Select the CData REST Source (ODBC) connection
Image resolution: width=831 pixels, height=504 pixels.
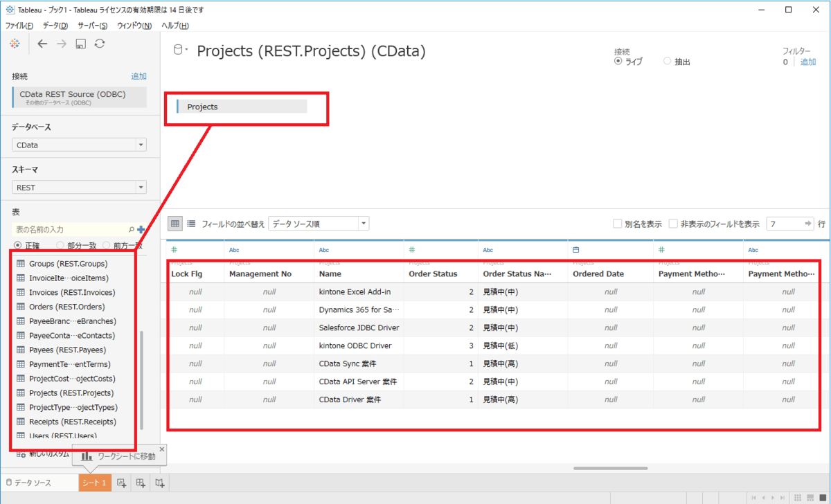point(79,97)
